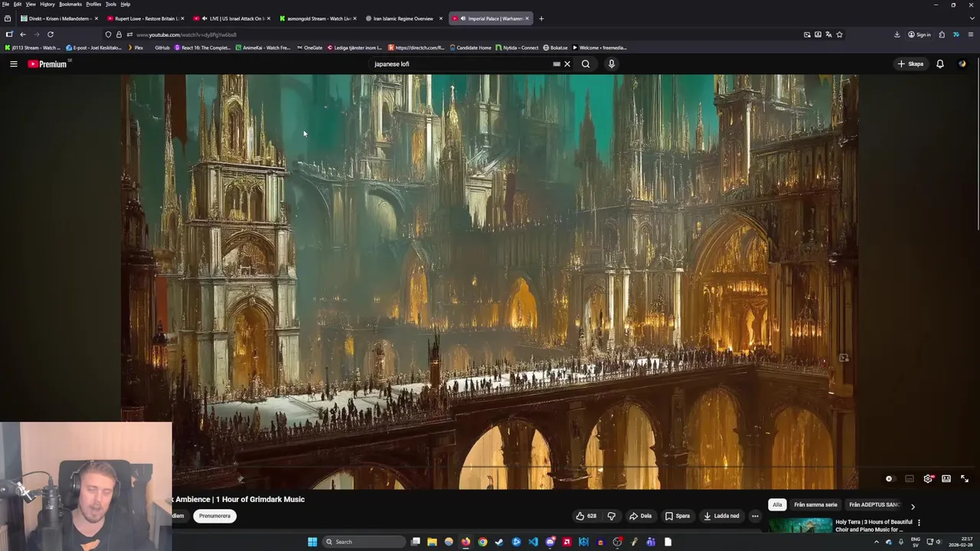This screenshot has height=551, width=980.
Task: Click the Dela share button
Action: [x=640, y=516]
